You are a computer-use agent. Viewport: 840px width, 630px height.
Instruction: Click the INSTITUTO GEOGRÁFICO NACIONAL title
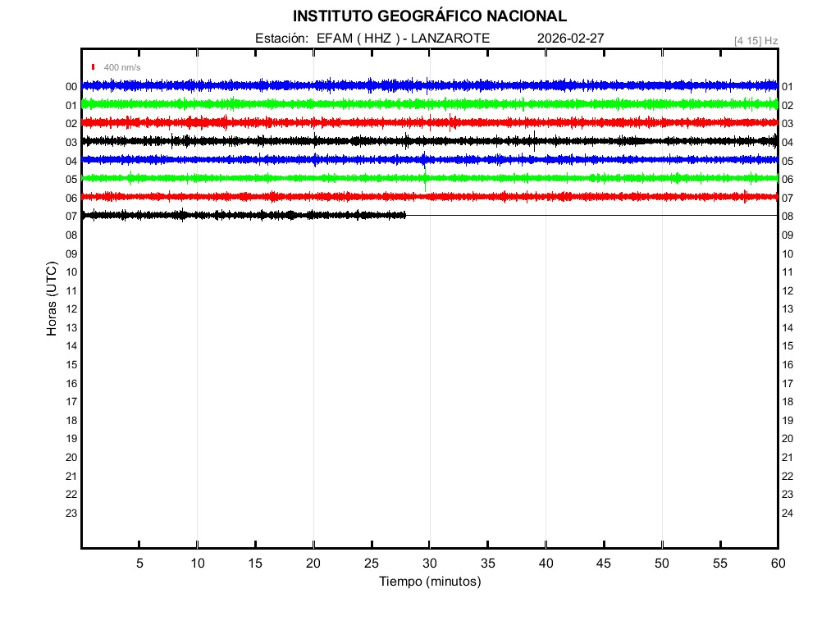[429, 16]
